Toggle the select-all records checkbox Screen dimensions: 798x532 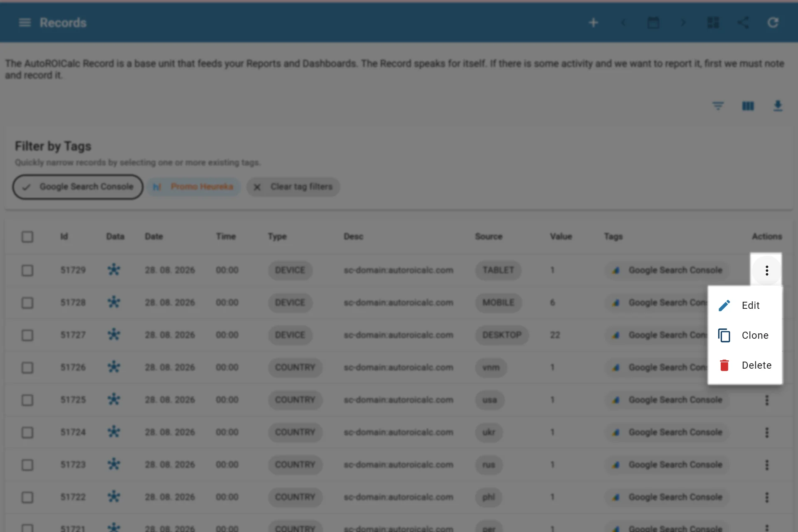click(27, 237)
